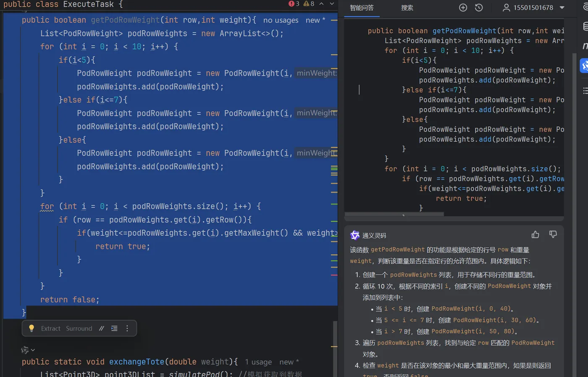The width and height of the screenshot is (588, 377).
Task: Click the red errors count indicator
Action: [x=294, y=4]
